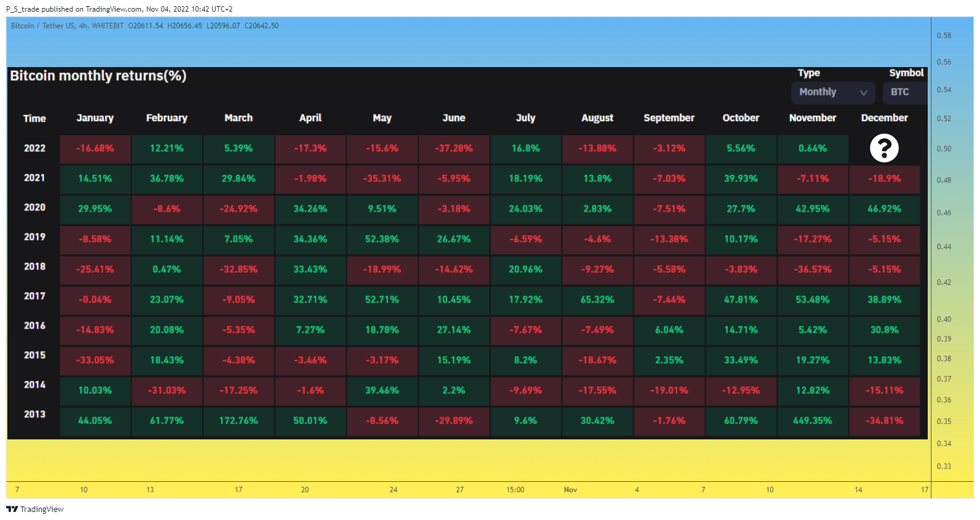
Task: Click the 2021 row label
Action: coord(34,178)
